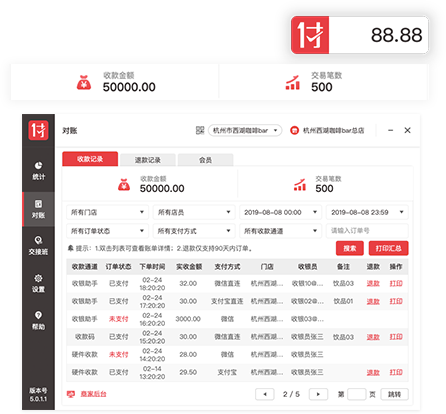Open the 所有支付方式 payment method dropdown

(x=194, y=231)
